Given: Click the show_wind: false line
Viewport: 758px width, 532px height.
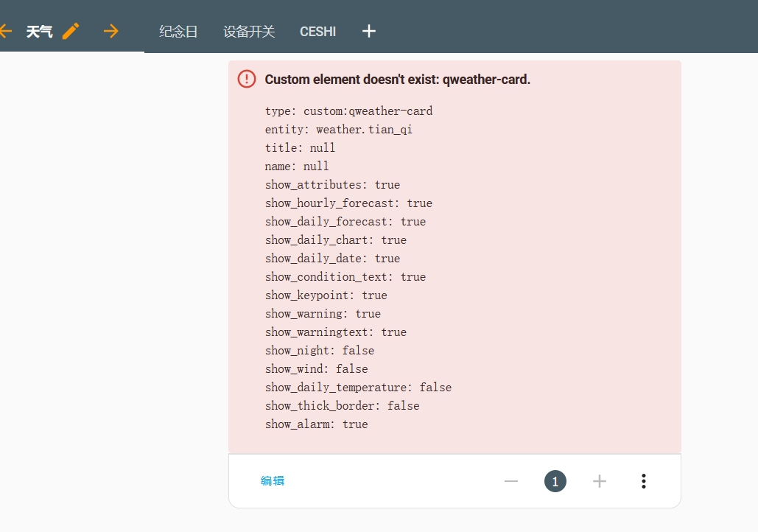Looking at the screenshot, I should tap(316, 369).
